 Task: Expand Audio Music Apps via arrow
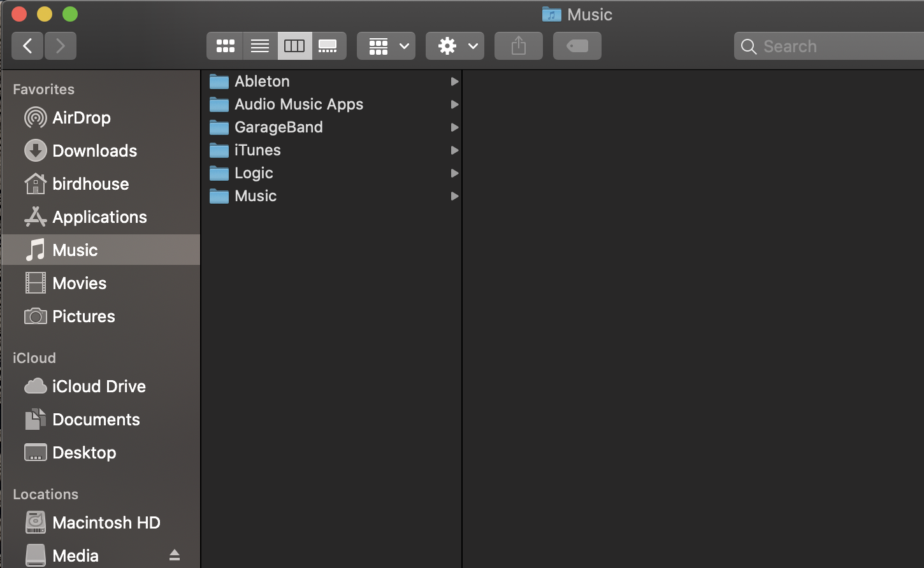click(x=454, y=104)
